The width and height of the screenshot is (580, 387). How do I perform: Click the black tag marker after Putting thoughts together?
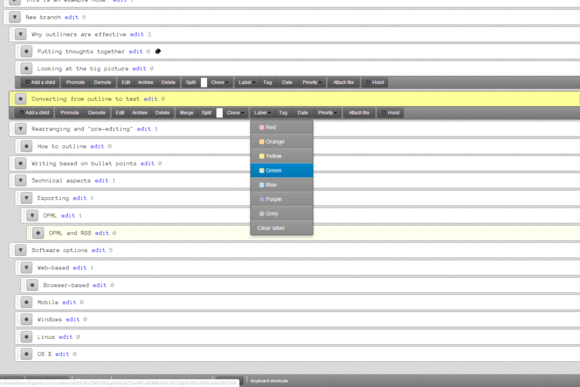(158, 51)
